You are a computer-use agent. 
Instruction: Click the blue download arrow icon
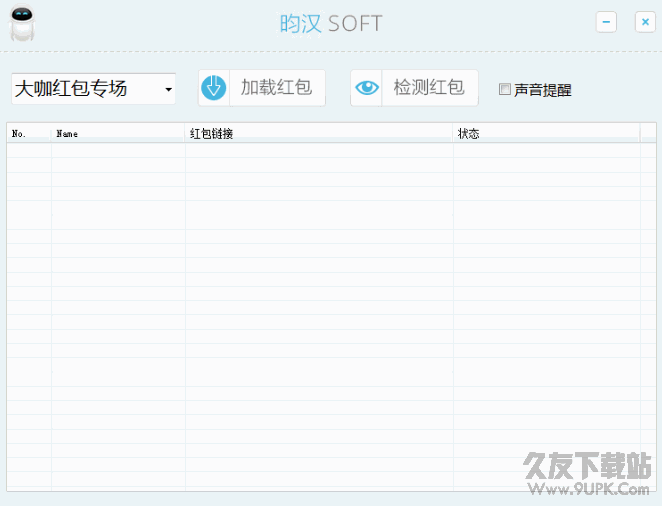point(214,88)
